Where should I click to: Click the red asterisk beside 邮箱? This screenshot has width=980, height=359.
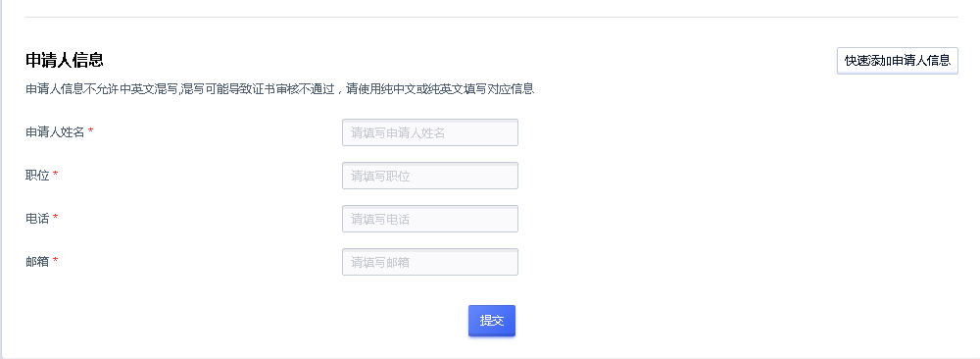coord(56,260)
